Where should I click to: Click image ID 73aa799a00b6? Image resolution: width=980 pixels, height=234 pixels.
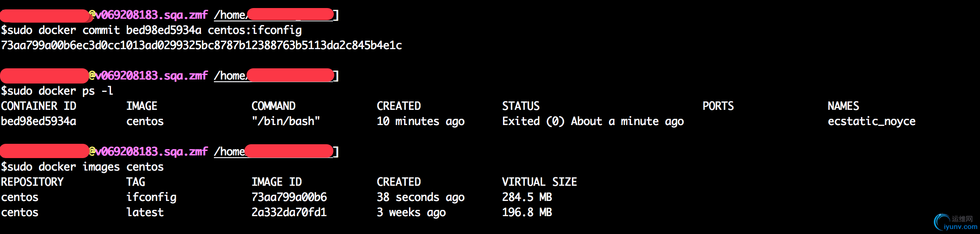pos(289,197)
